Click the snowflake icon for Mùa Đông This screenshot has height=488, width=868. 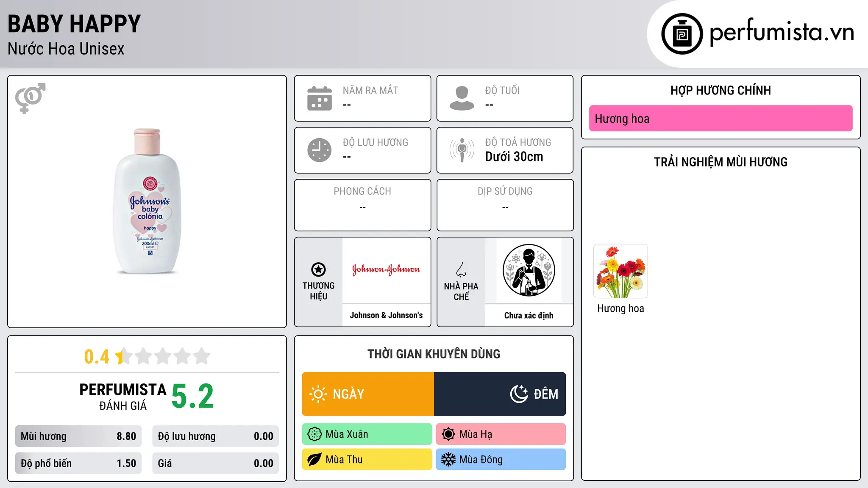[448, 460]
